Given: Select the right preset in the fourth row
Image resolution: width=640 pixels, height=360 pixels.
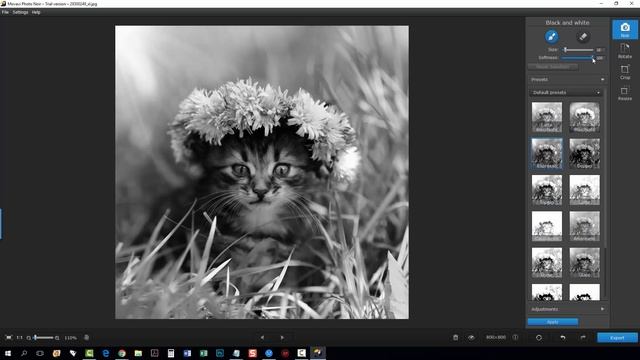Looking at the screenshot, I should pyautogui.click(x=584, y=226).
